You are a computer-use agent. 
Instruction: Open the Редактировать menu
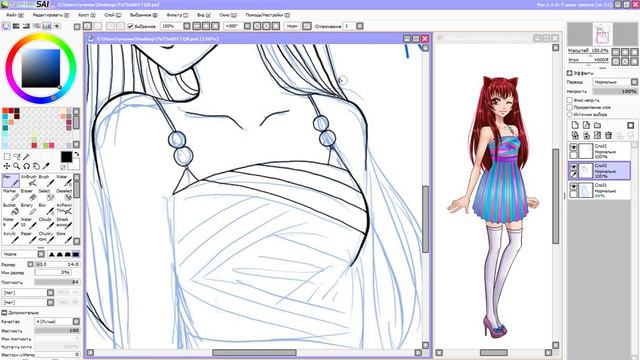tap(51, 15)
